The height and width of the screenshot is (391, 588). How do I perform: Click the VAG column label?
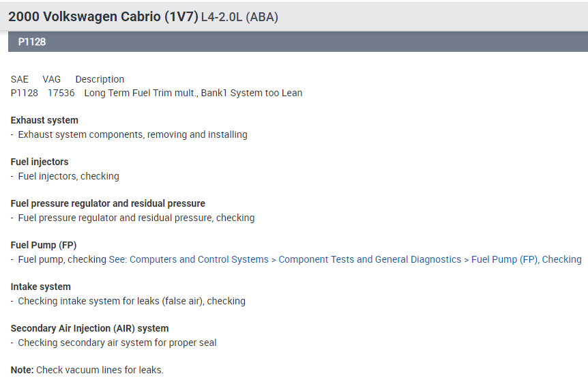[52, 79]
